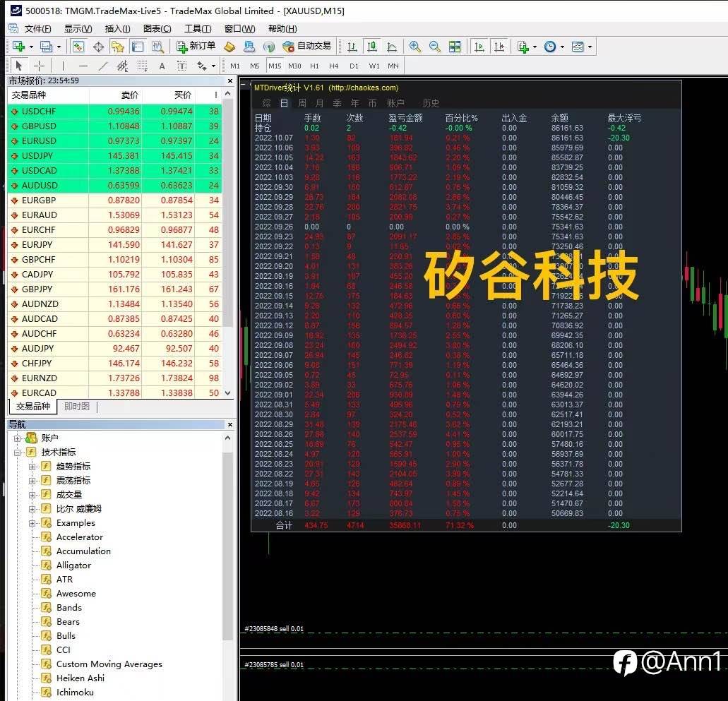Switch to line chart display

(x=392, y=47)
